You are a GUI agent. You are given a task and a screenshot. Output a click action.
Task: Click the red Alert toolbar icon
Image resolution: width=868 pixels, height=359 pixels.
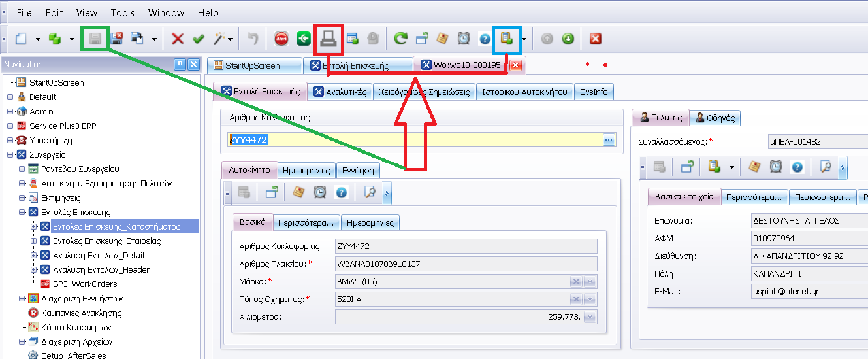pos(281,39)
